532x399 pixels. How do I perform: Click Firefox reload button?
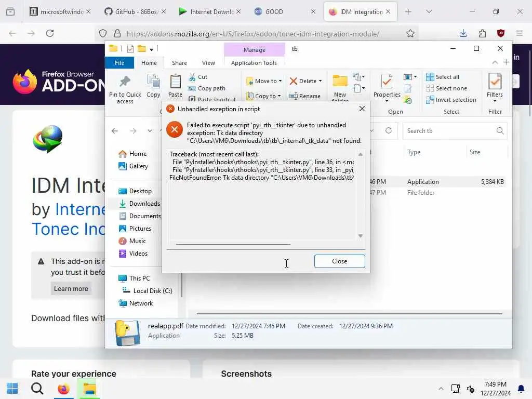(x=50, y=33)
